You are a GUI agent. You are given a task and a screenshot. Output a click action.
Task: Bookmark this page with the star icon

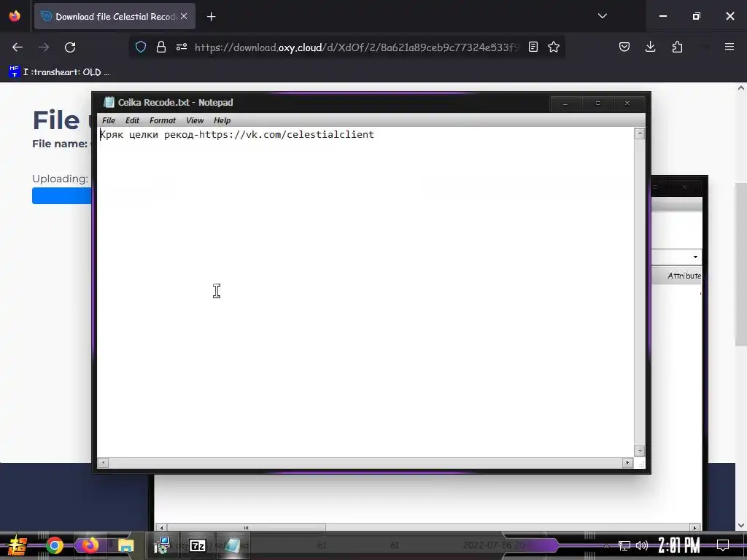coord(554,47)
